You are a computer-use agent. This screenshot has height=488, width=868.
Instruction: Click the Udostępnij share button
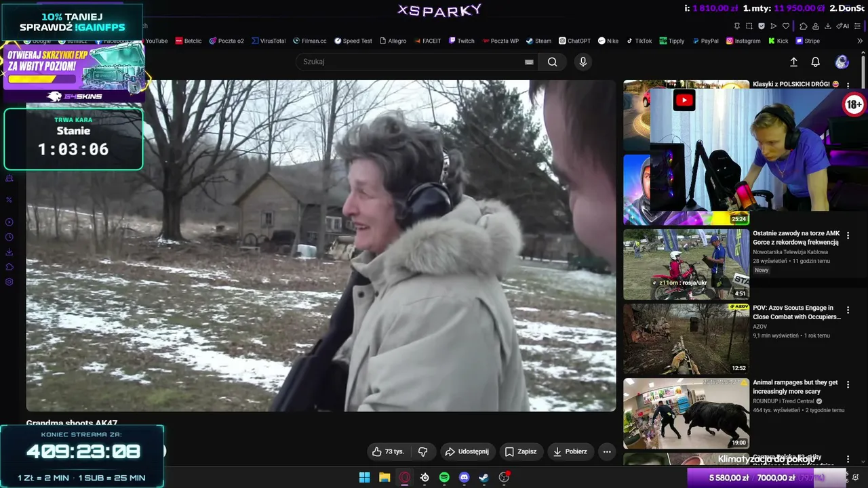point(467,451)
